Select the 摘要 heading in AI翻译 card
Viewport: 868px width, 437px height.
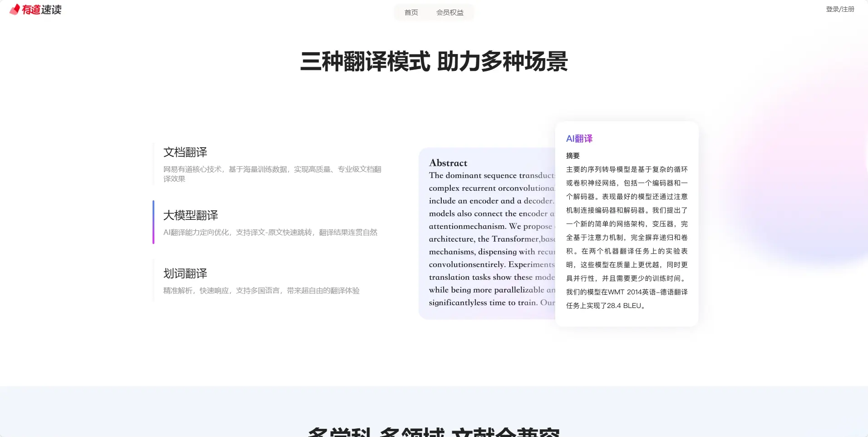tap(572, 155)
